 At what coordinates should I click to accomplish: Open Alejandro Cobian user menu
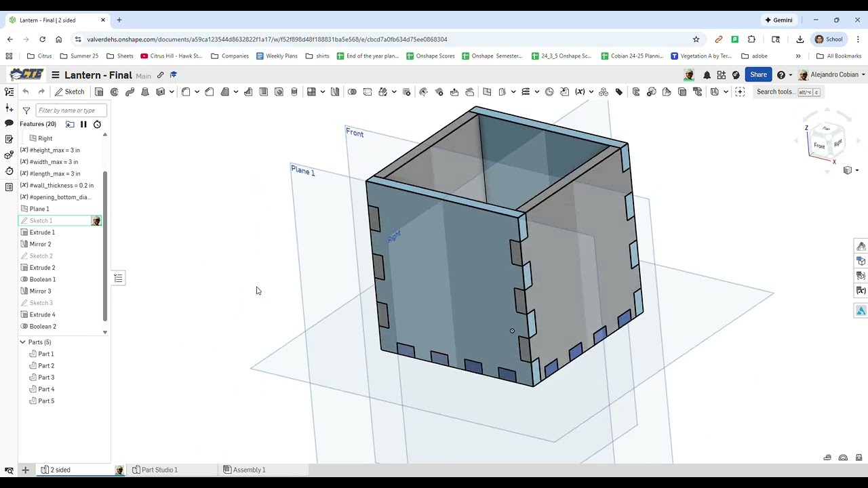tap(833, 75)
